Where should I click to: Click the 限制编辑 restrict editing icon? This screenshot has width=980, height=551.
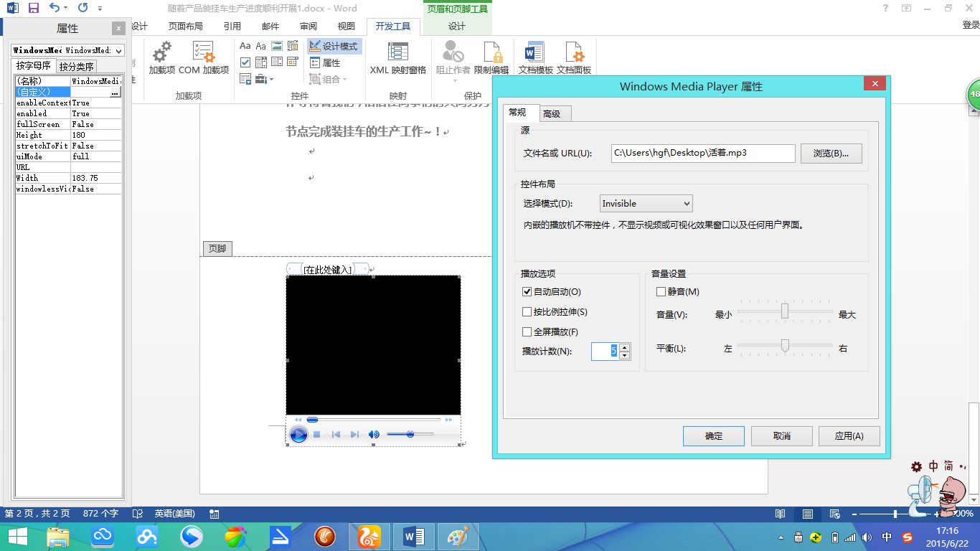(x=491, y=58)
